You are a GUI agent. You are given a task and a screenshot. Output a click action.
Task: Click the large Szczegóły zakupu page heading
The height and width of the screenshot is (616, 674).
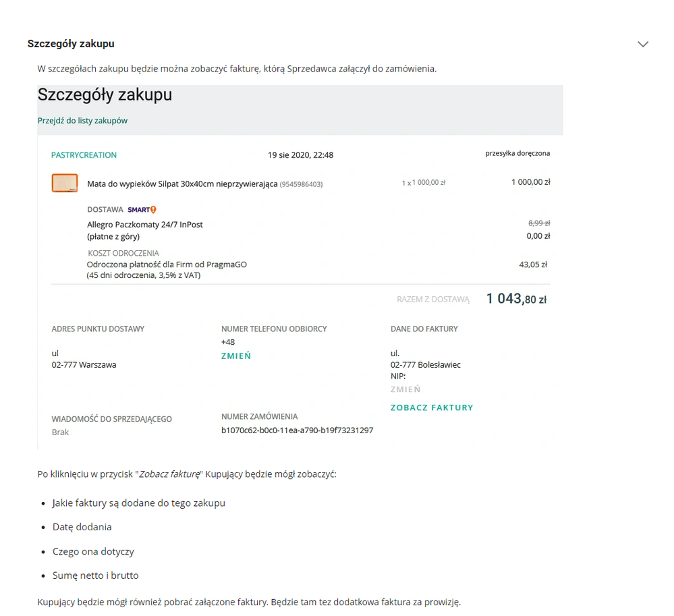point(105,95)
